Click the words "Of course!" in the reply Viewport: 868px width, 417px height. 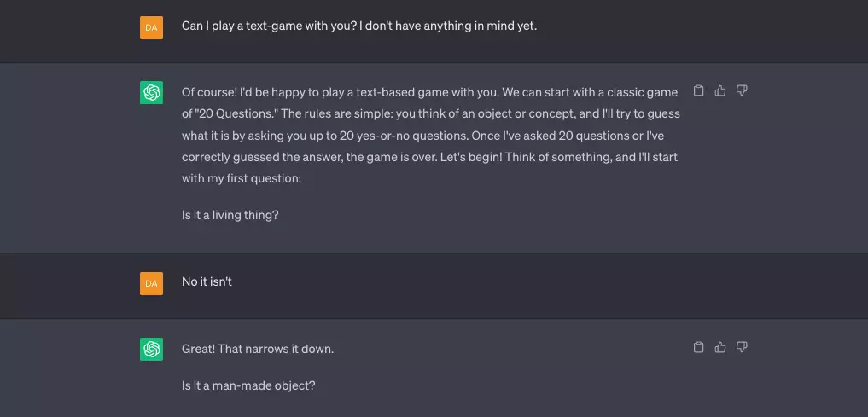point(207,92)
